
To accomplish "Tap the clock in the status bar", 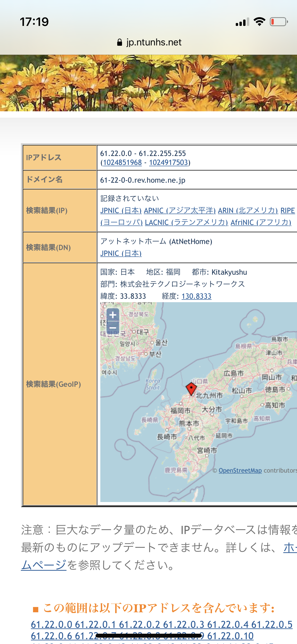I will coord(34,22).
